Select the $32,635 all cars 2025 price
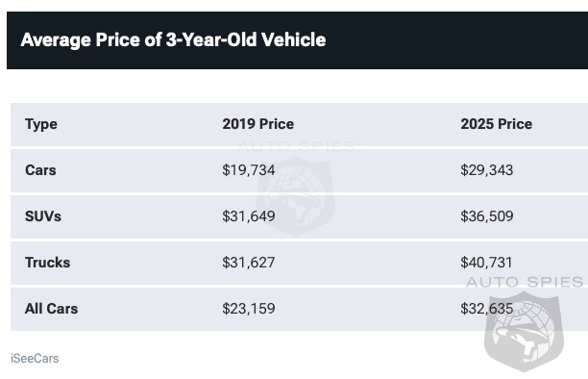Screen dimensions: 588x379 487,309
